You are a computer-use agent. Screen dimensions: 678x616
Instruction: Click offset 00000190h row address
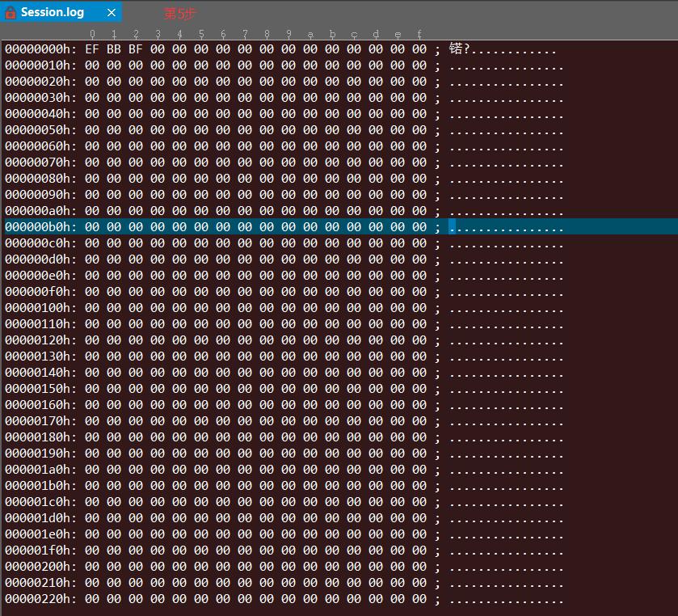coord(40,454)
